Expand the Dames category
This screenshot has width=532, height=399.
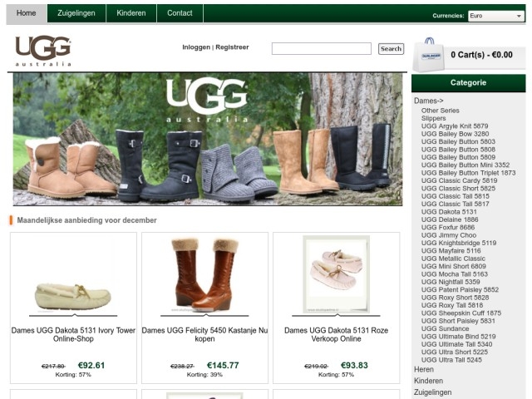pyautogui.click(x=429, y=101)
